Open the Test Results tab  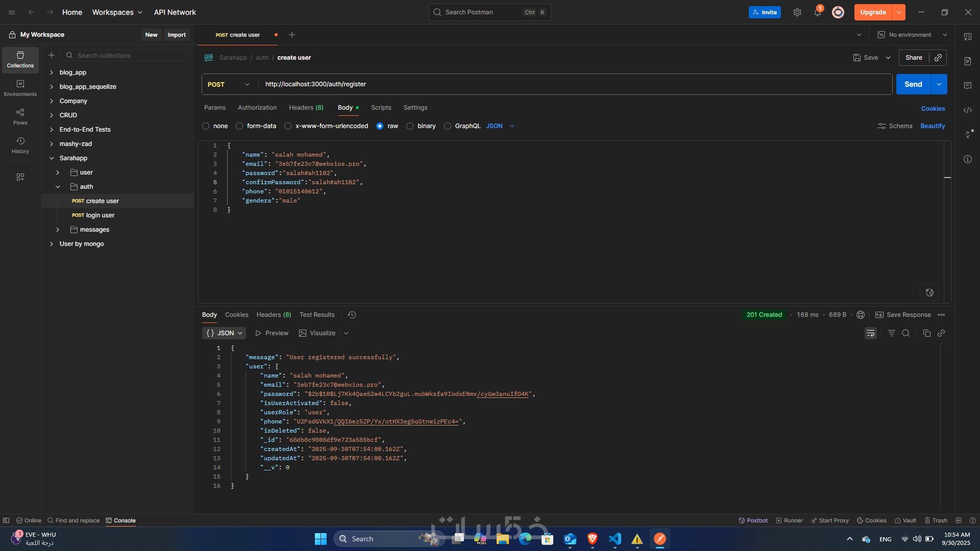coord(317,315)
